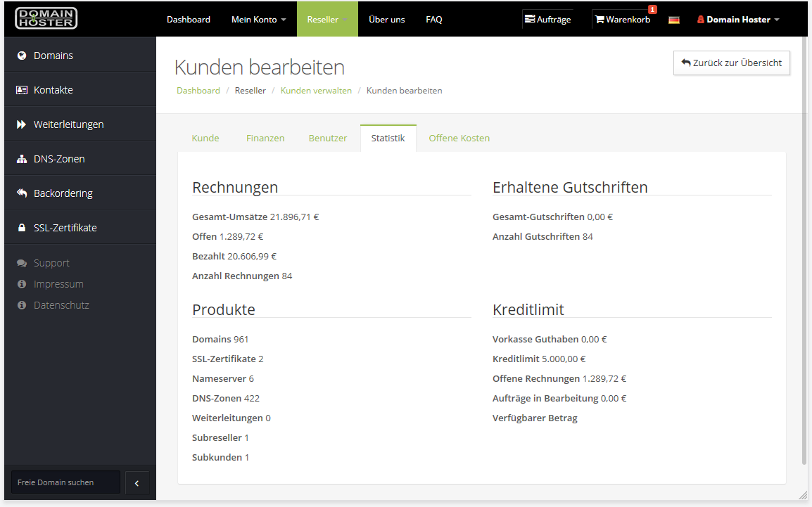Image resolution: width=812 pixels, height=507 pixels.
Task: Click the contact card icon beside Kontakte
Action: click(x=22, y=90)
